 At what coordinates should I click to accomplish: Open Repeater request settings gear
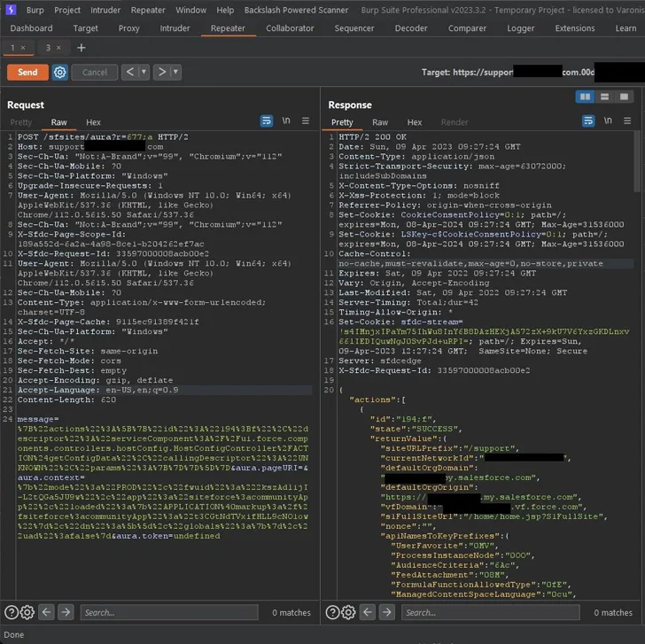pyautogui.click(x=60, y=73)
